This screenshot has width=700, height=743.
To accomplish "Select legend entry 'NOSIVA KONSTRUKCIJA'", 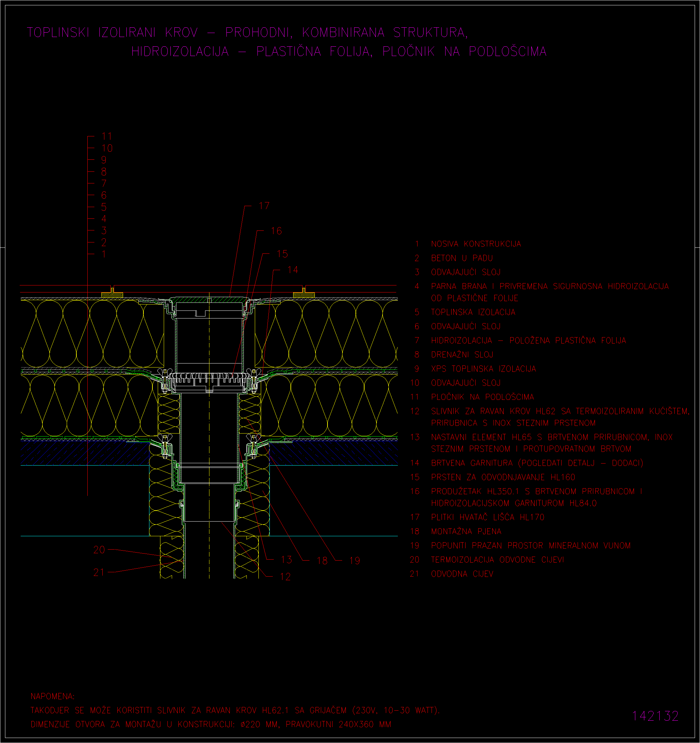I will (476, 244).
